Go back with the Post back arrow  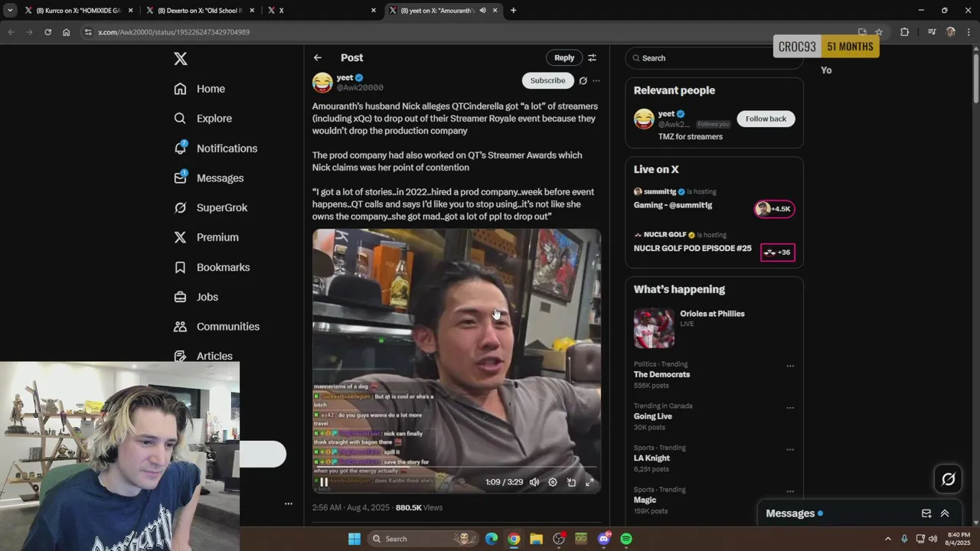[317, 57]
